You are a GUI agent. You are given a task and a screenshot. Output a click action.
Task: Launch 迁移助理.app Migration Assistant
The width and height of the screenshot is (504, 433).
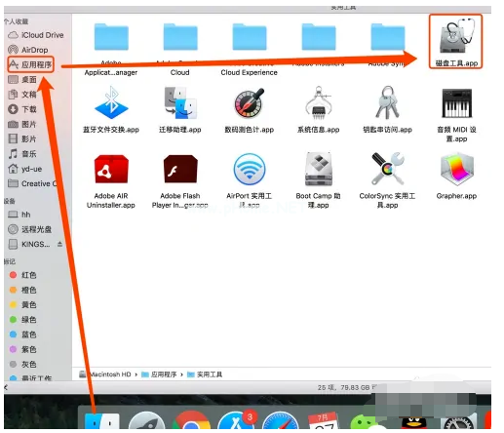coord(180,102)
